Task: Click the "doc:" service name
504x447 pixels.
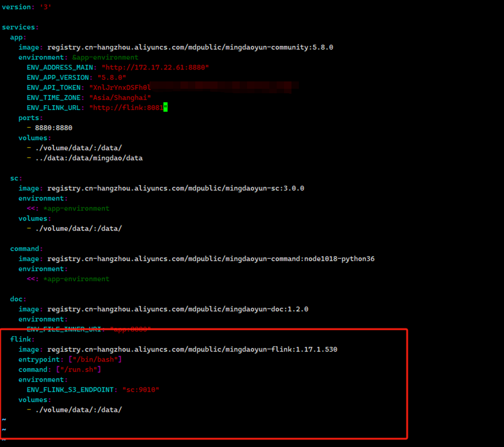Action: [18, 299]
